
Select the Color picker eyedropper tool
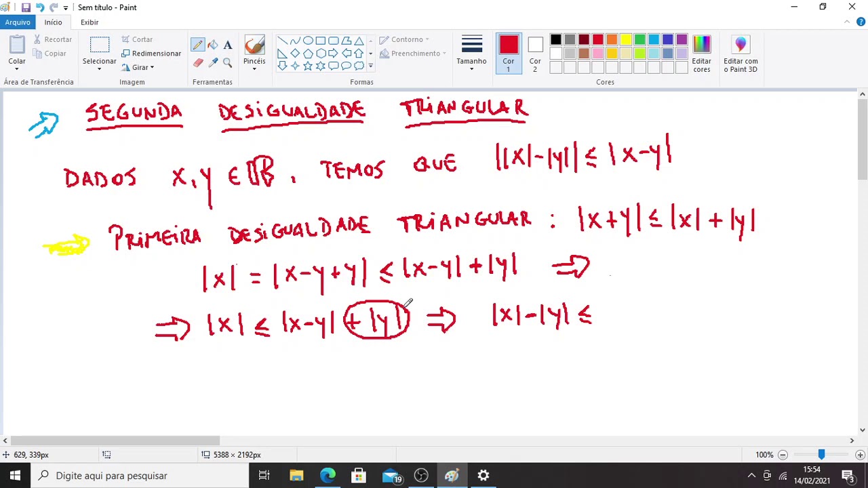(213, 63)
